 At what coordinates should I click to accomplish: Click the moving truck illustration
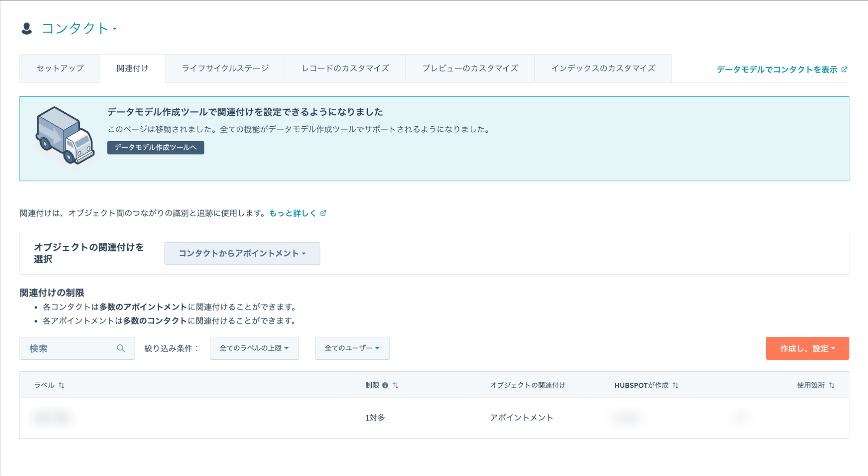pos(65,135)
